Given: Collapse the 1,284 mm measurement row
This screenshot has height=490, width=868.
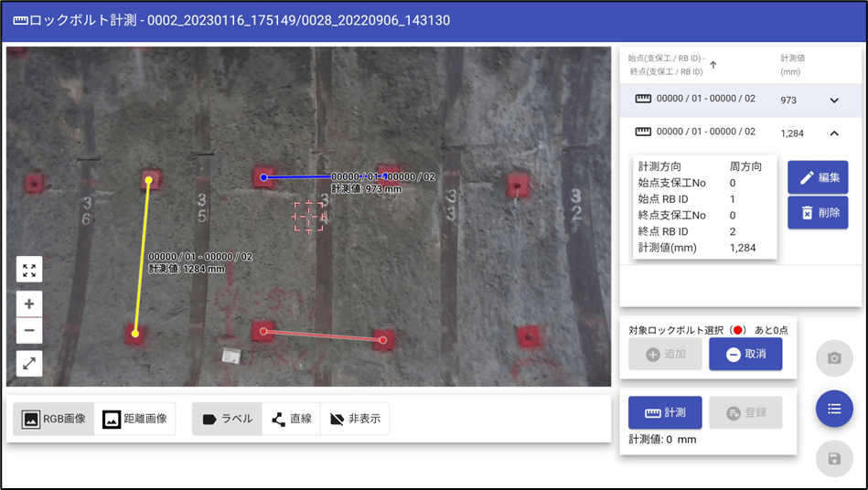Looking at the screenshot, I should pyautogui.click(x=833, y=133).
